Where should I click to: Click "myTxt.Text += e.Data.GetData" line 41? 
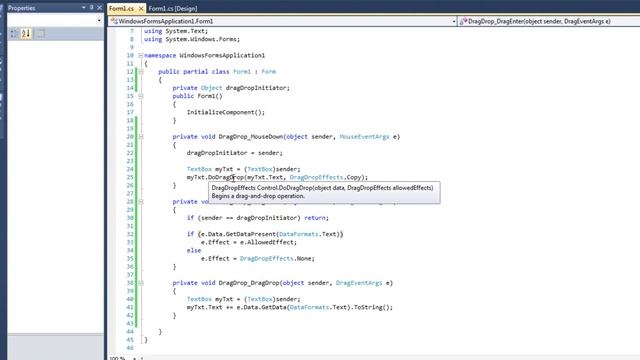pyautogui.click(x=237, y=307)
